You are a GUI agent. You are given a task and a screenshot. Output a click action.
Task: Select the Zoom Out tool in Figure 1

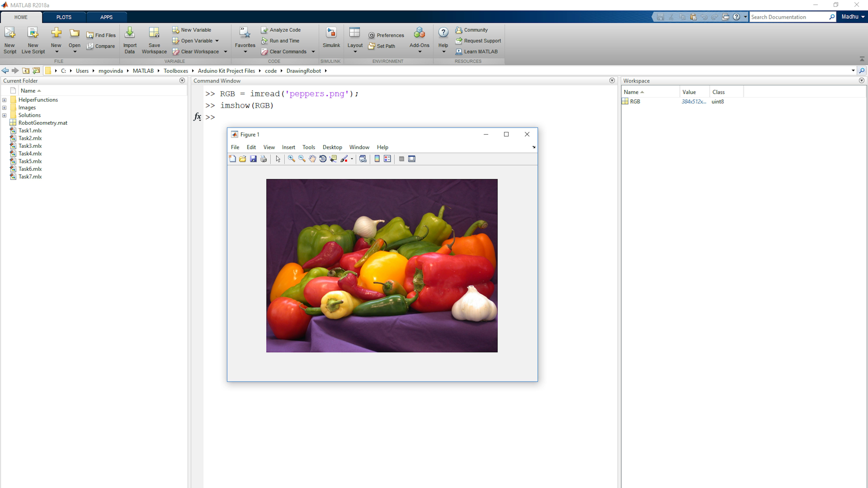pyautogui.click(x=302, y=159)
